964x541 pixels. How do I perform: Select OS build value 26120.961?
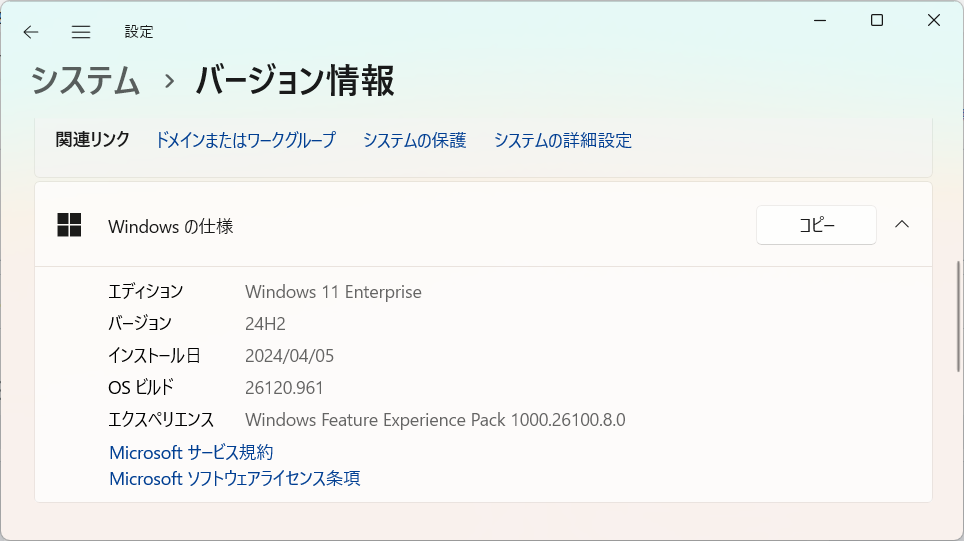[284, 388]
